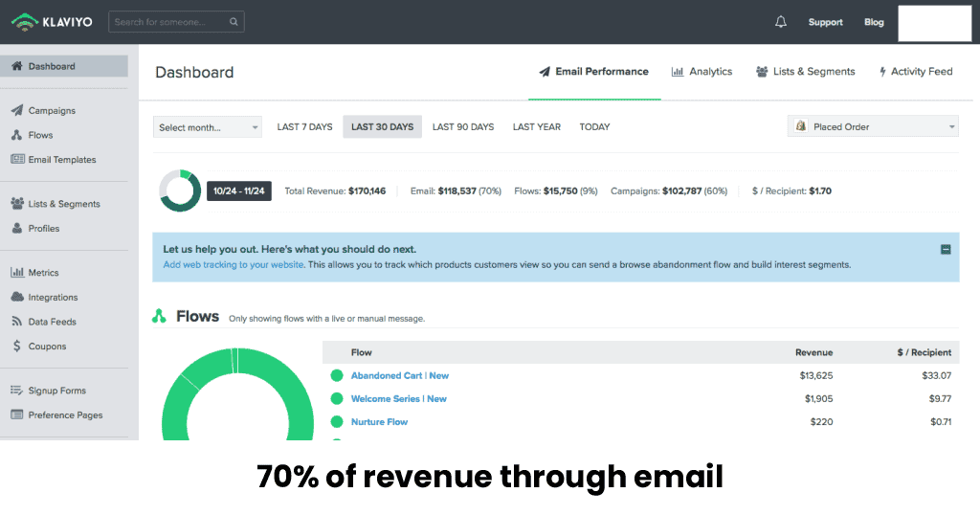Click the Revenue column header
980x515 pixels.
coord(813,352)
